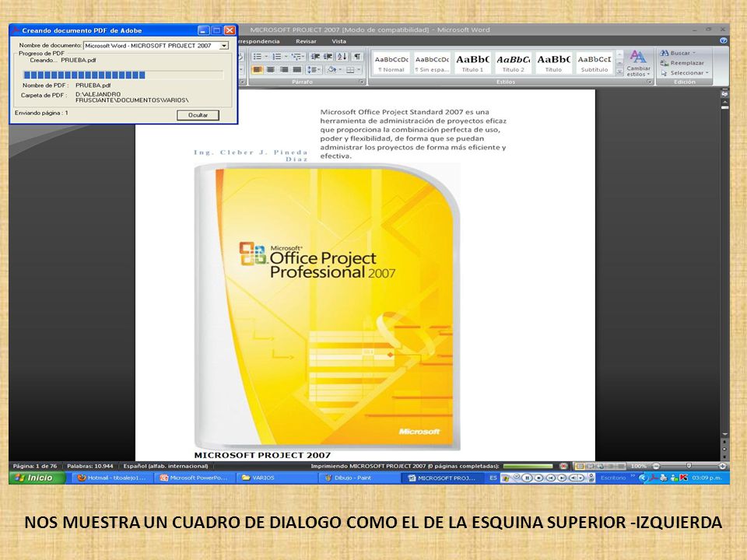The image size is (747, 560).
Task: Switch to Microsoft PowerPoint taskbar item
Action: pyautogui.click(x=194, y=478)
